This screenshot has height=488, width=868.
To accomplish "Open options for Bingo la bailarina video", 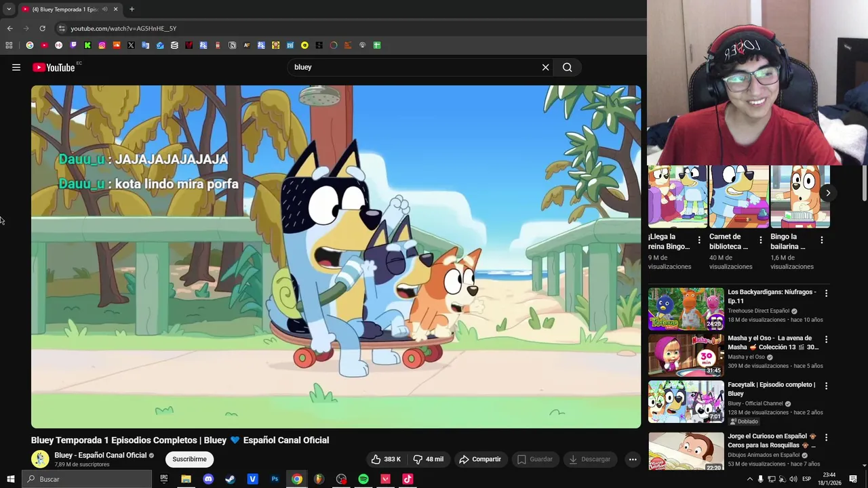I will click(x=821, y=240).
